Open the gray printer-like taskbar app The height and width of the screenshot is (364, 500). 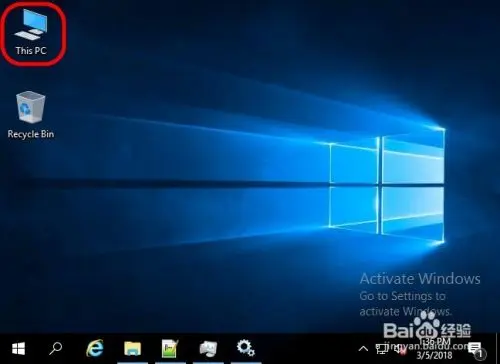click(x=208, y=349)
